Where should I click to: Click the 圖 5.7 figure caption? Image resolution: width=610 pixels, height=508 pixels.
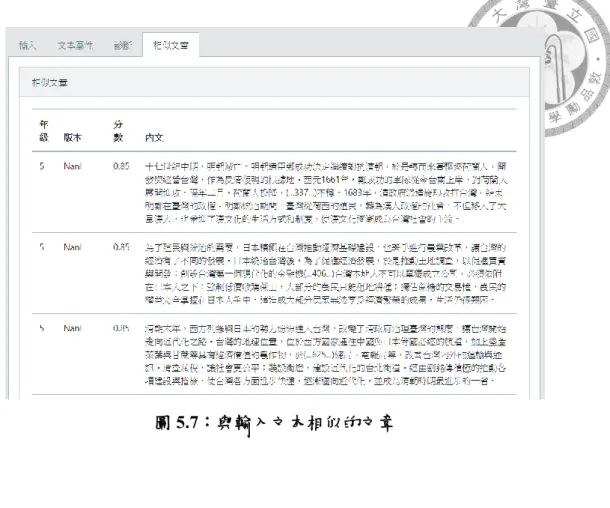tap(274, 424)
